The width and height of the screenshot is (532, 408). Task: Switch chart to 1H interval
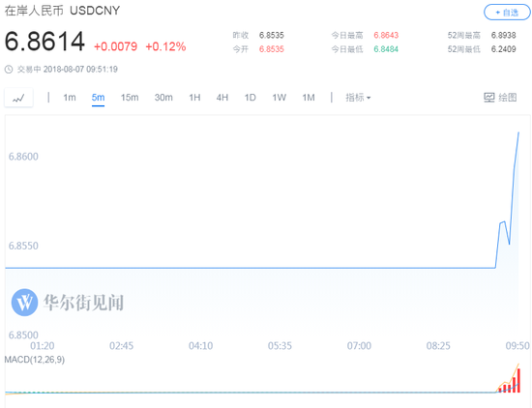pos(194,98)
